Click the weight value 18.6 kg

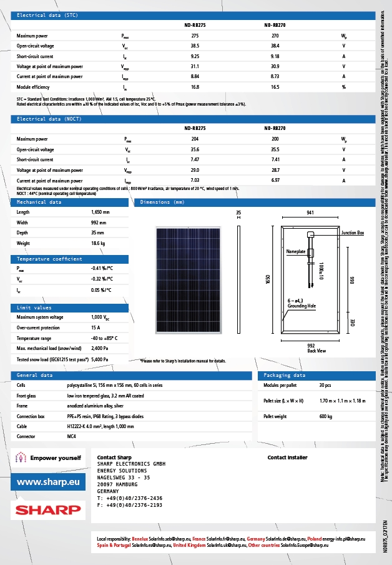(98, 243)
